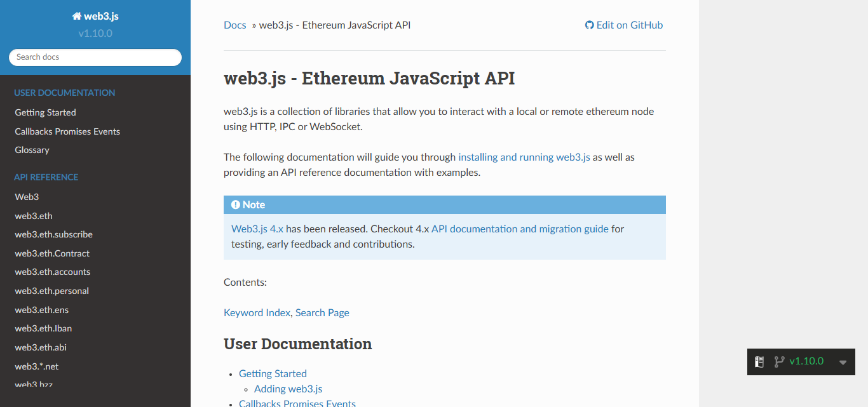Open the Web3.js 4.x link in the note
Viewport: 868px width, 407px height.
tap(257, 229)
